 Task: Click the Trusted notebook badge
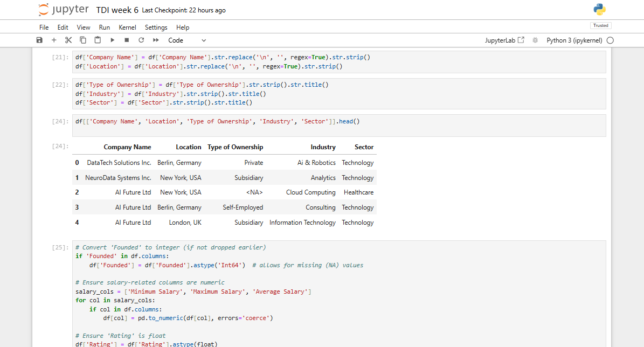pos(600,25)
